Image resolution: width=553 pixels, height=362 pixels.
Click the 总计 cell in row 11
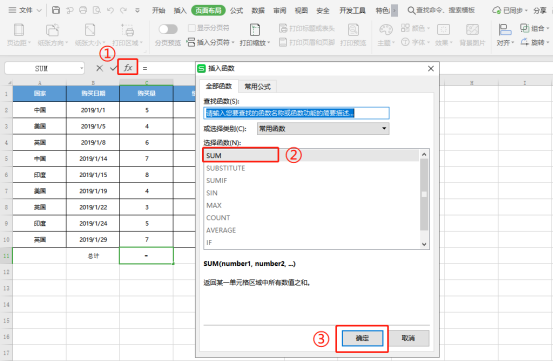point(93,256)
